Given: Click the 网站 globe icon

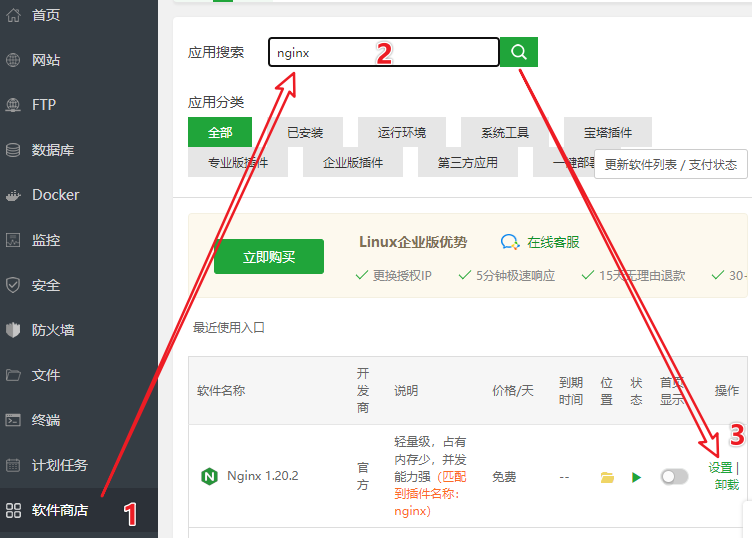Looking at the screenshot, I should [x=13, y=60].
